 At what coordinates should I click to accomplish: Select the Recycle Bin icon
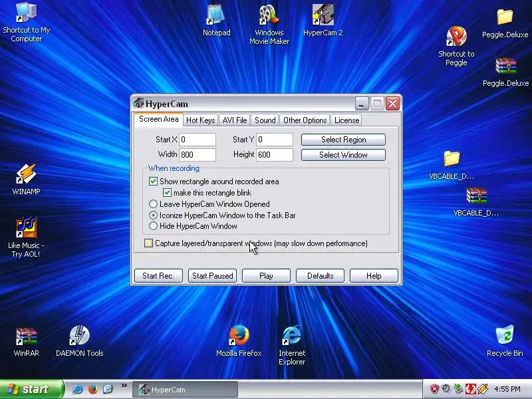pos(505,340)
